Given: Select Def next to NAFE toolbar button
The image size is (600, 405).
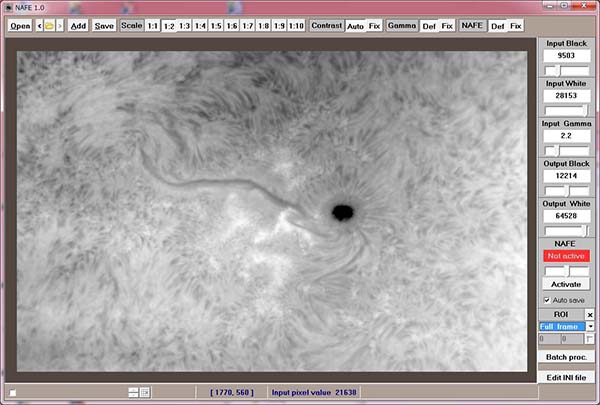Looking at the screenshot, I should [498, 26].
